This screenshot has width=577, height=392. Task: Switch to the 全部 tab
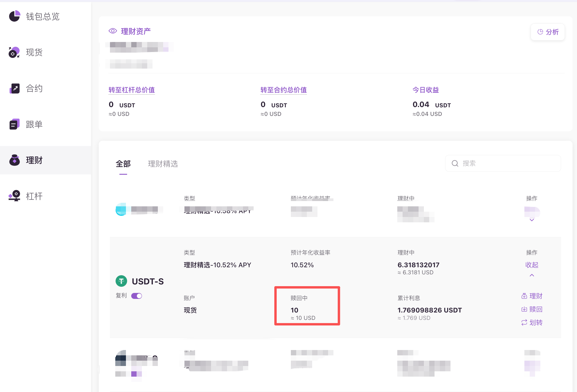123,164
